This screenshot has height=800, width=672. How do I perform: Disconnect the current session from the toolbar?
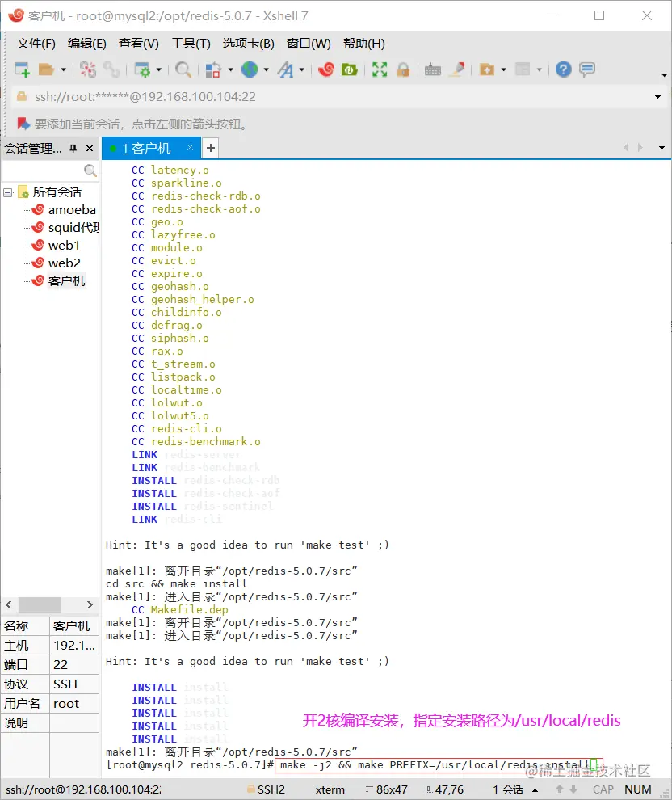[x=88, y=69]
